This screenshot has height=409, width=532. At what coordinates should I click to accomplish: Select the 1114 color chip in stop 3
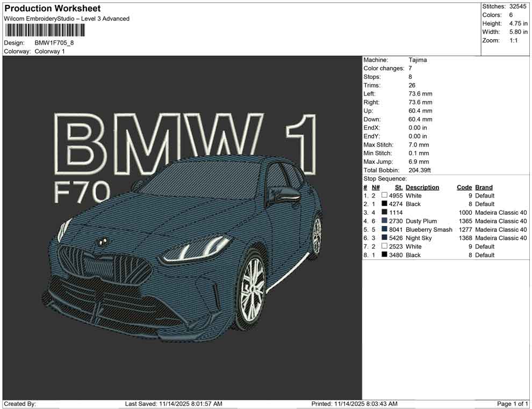click(384, 213)
